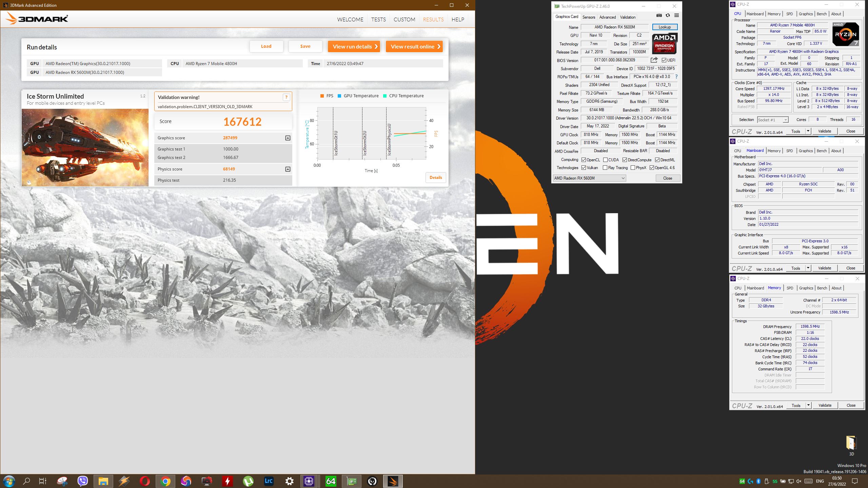868x488 pixels.
Task: Click the Bluetooth tray icon
Action: tap(758, 481)
